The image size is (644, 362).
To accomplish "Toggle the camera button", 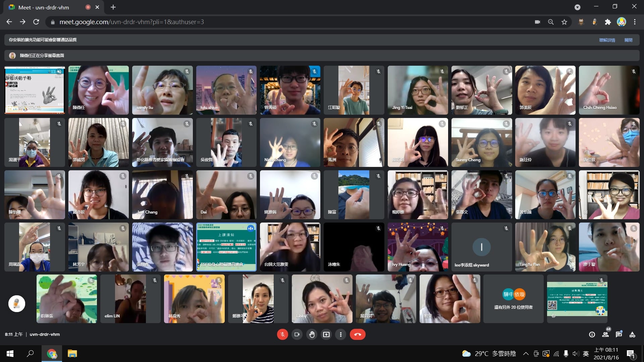I will pos(297,335).
